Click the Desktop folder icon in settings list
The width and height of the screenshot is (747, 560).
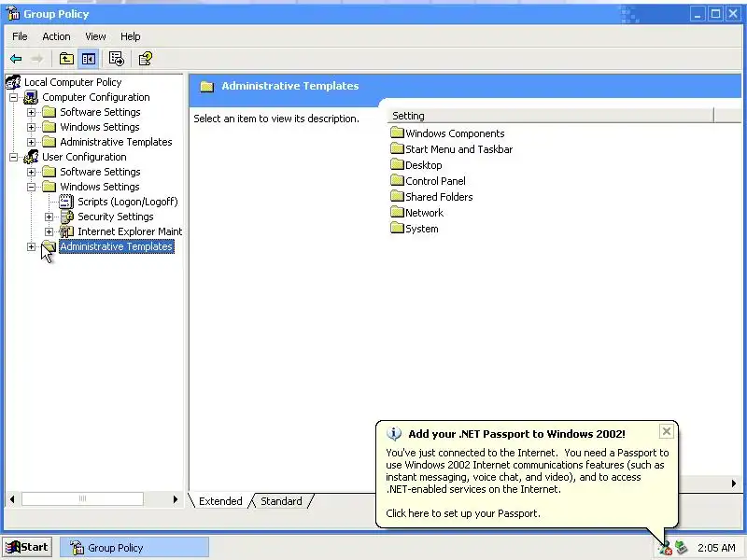pos(397,165)
